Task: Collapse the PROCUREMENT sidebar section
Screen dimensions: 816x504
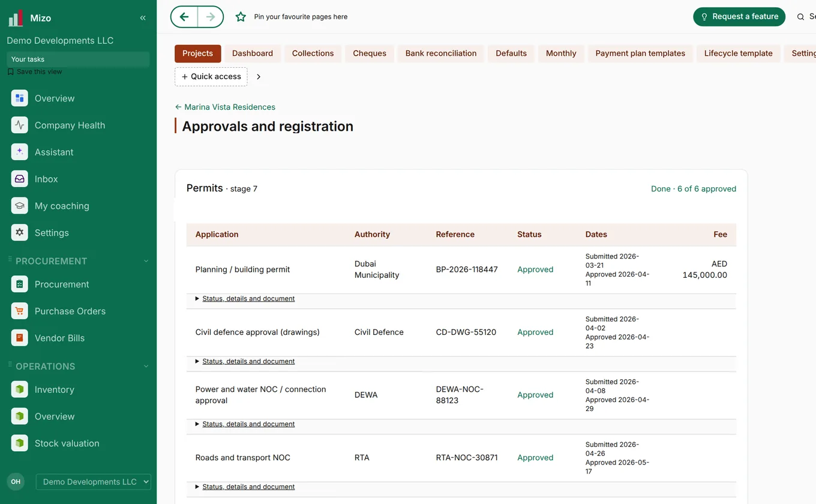Action: pyautogui.click(x=146, y=261)
